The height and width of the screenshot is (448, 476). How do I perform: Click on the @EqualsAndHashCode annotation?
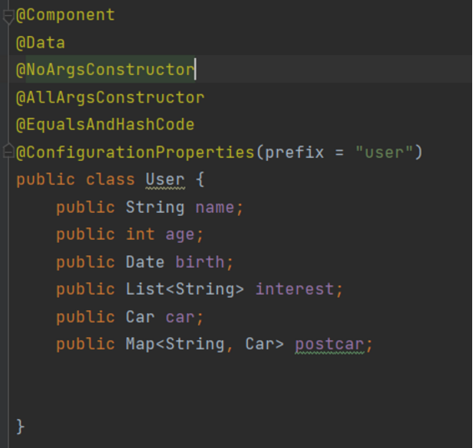pos(105,125)
